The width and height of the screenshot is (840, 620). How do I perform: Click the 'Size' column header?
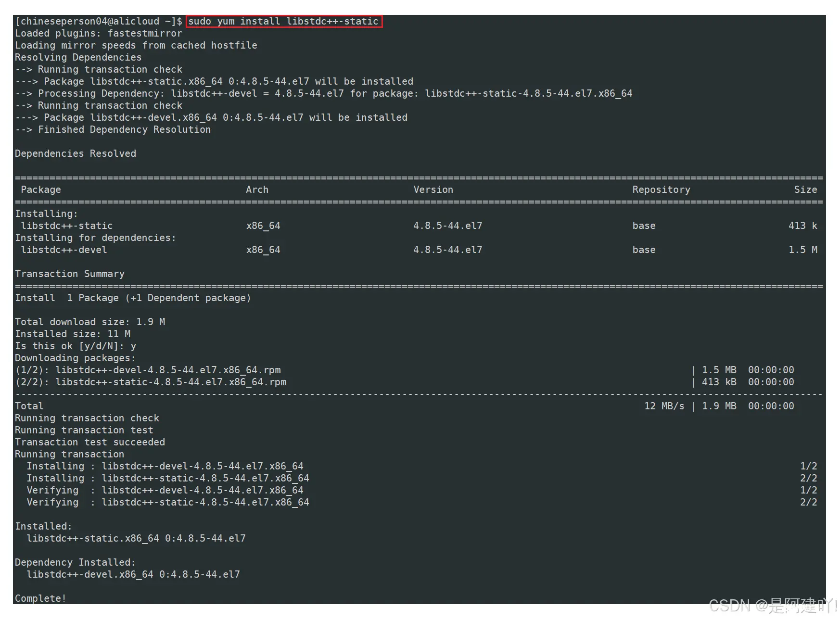click(x=806, y=190)
